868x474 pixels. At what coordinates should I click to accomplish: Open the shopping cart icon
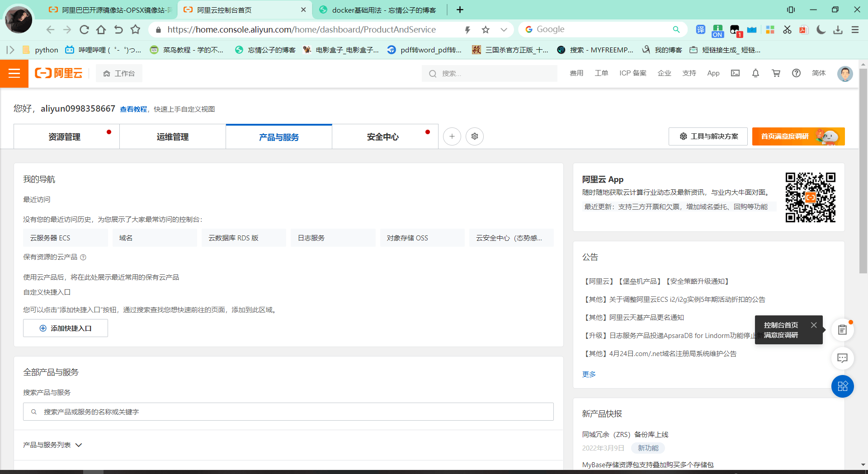[776, 73]
